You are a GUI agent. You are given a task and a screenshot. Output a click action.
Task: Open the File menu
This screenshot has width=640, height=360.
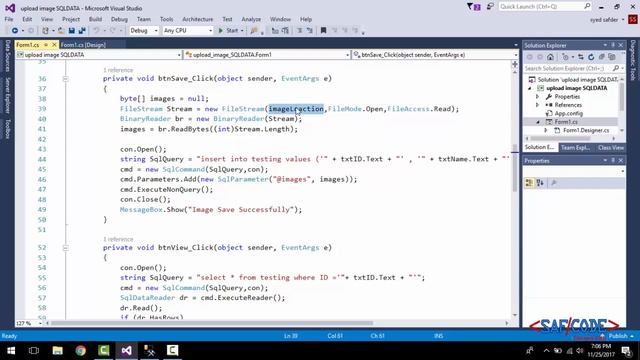9,19
